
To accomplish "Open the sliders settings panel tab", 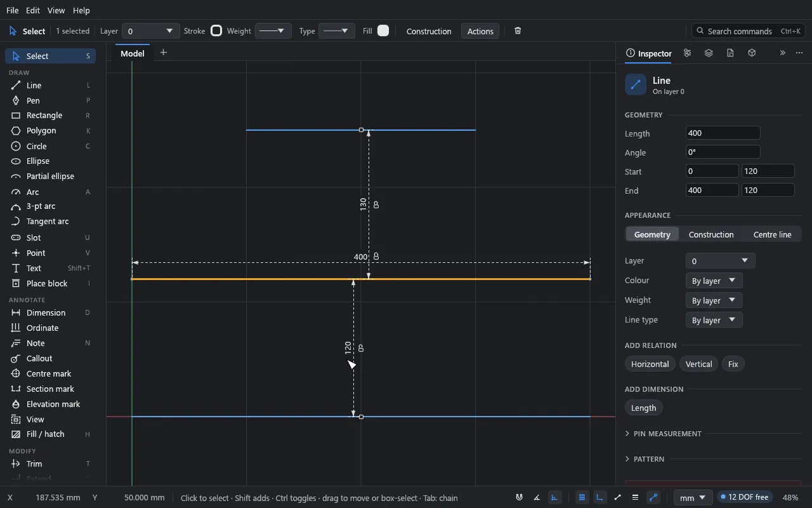I will click(x=687, y=53).
